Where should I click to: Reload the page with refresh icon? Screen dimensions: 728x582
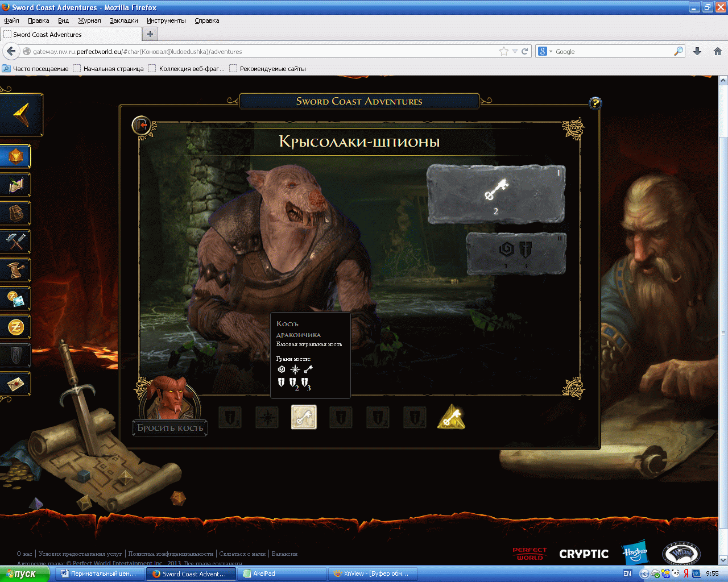point(525,51)
